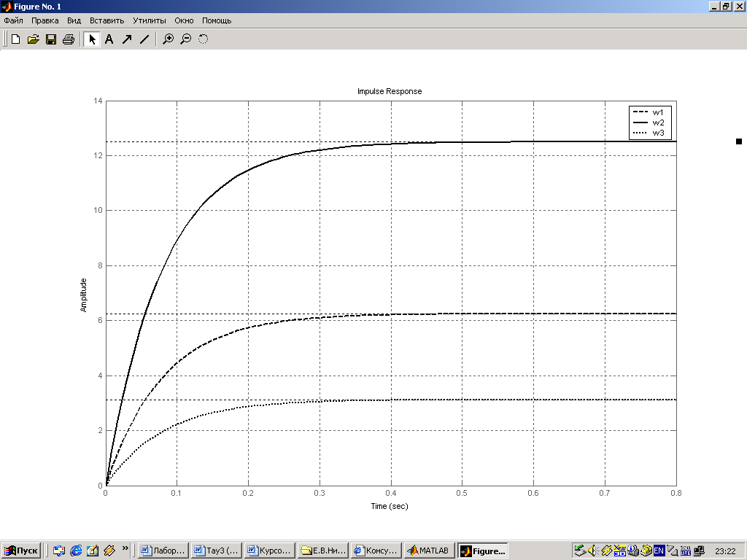Save the figure using the floppy icon

51,39
